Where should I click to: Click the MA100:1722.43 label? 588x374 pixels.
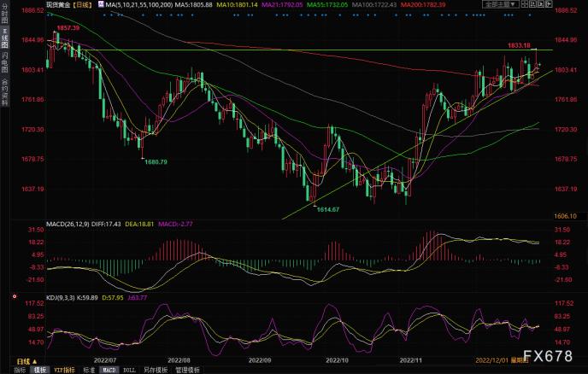click(x=374, y=5)
